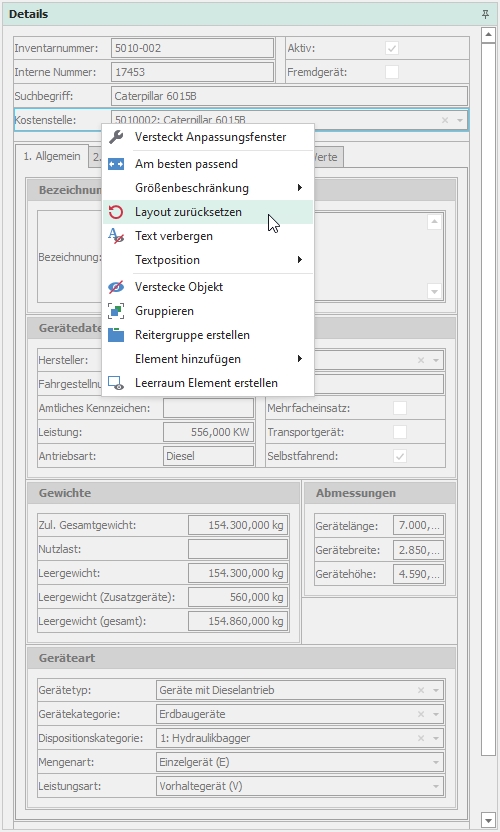Viewport: 500px width, 832px height.
Task: Toggle the Fremdgerät checkbox
Action: pos(392,72)
